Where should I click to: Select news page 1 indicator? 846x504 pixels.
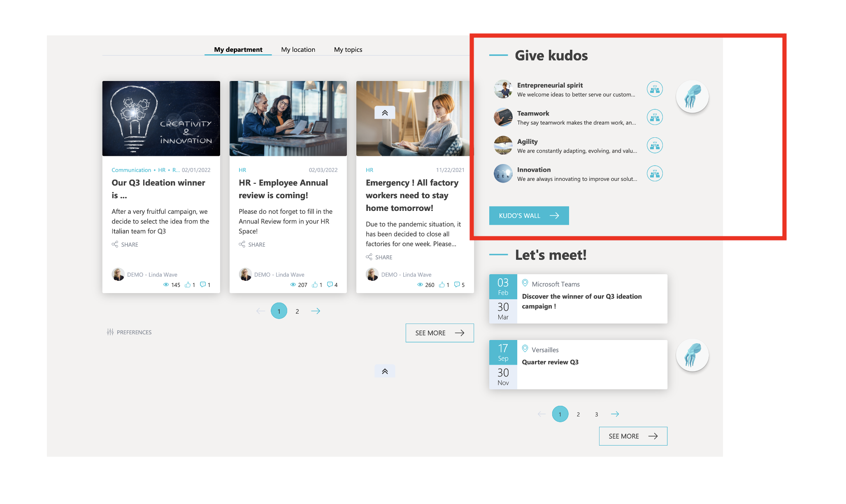[x=279, y=311]
